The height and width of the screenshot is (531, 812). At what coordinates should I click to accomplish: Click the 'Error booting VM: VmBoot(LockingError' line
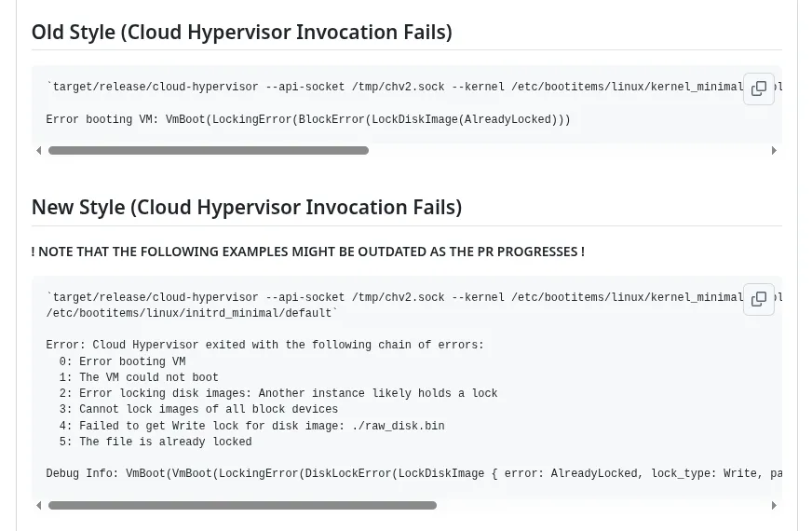click(x=308, y=119)
